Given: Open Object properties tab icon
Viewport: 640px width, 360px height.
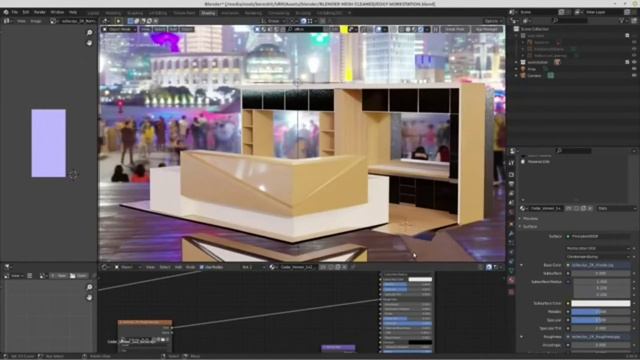Looking at the screenshot, I should click(x=511, y=224).
